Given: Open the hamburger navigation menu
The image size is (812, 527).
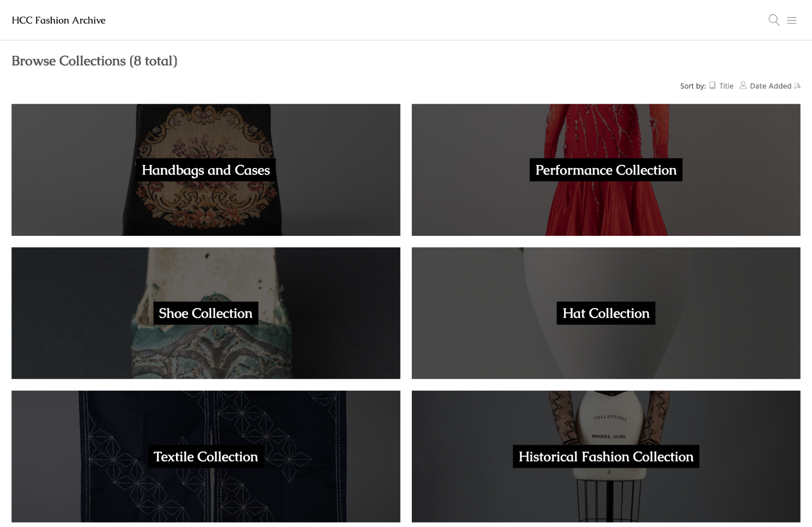Looking at the screenshot, I should (792, 21).
